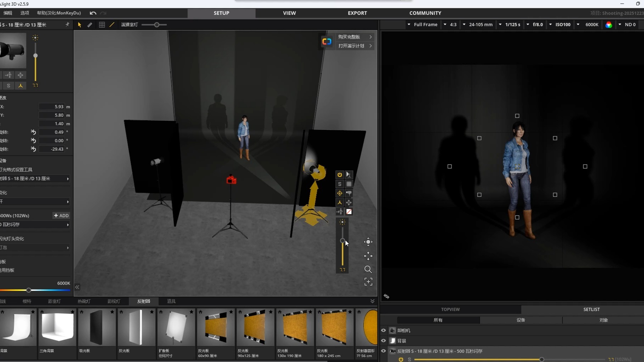Pin the light properties panel
Viewport: 644px width, 362px height.
point(67,25)
